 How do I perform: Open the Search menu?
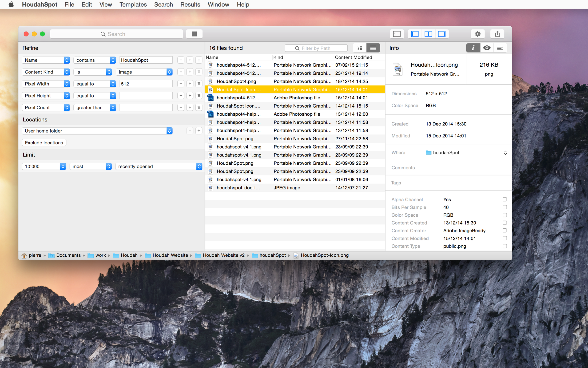coord(163,4)
